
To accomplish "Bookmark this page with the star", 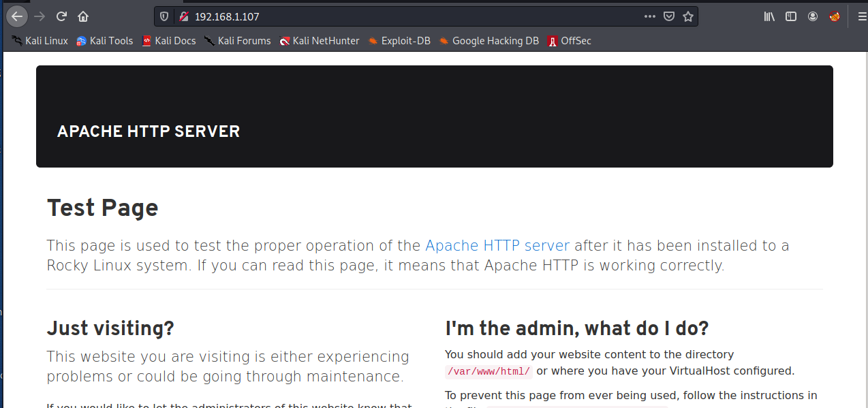I will click(x=688, y=16).
